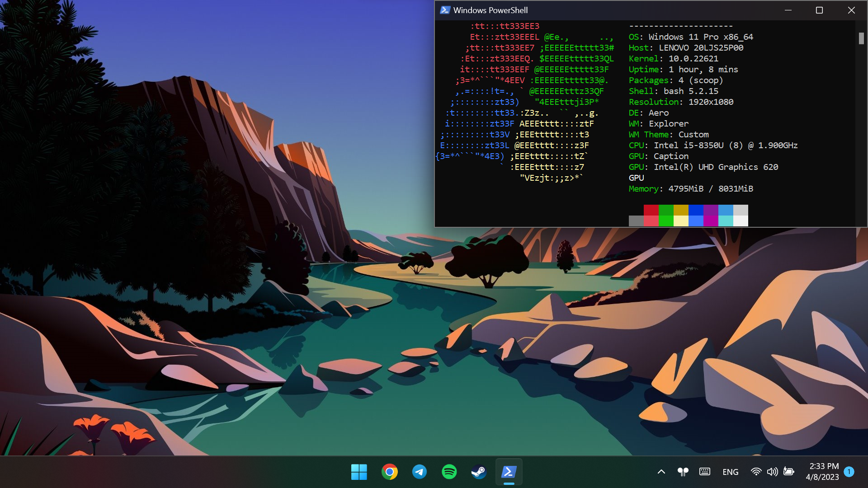Click the bright white color block
This screenshot has width=868, height=488.
[x=741, y=221]
